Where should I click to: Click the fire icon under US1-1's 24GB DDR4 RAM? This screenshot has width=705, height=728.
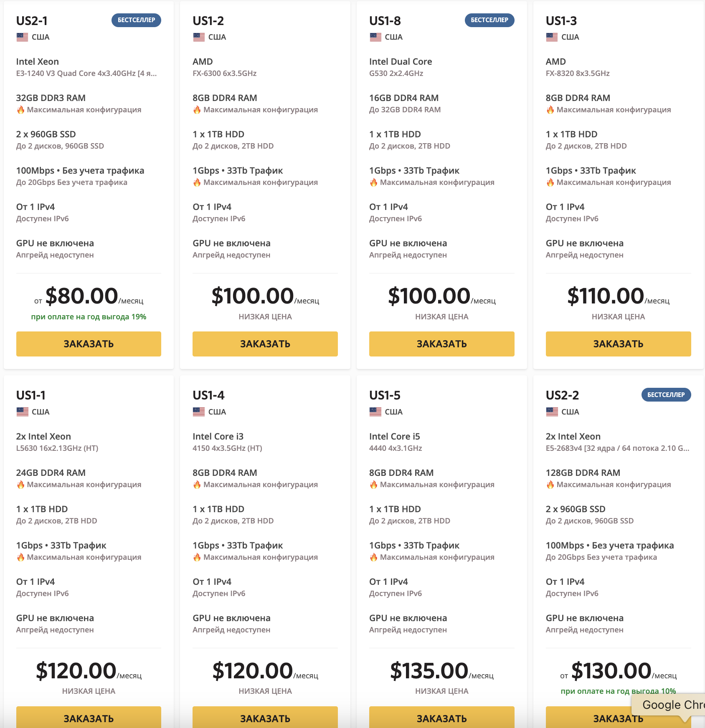click(x=20, y=485)
